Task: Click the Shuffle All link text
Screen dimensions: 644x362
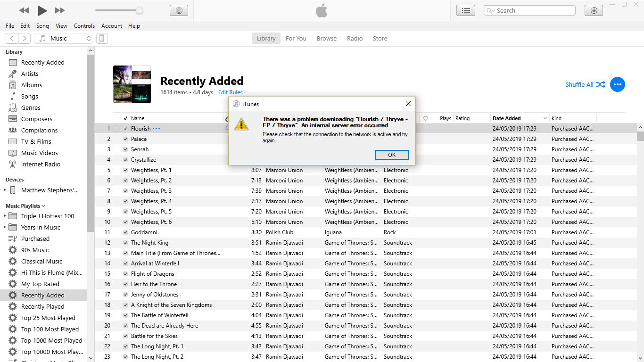Action: pyautogui.click(x=579, y=85)
